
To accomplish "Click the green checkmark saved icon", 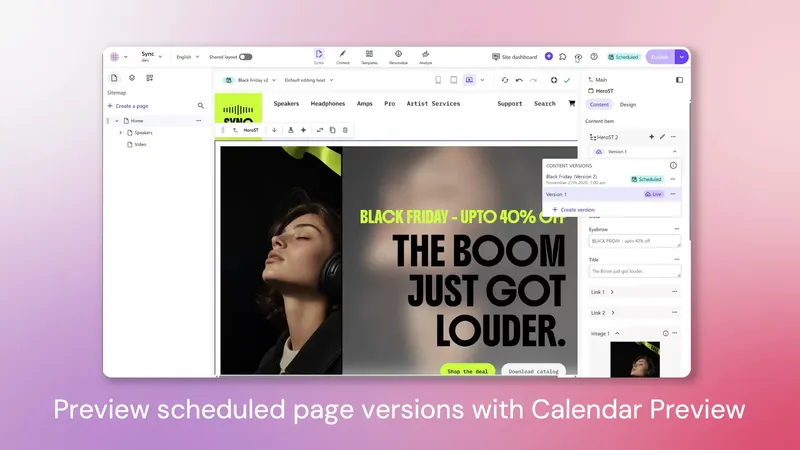I will tap(567, 80).
